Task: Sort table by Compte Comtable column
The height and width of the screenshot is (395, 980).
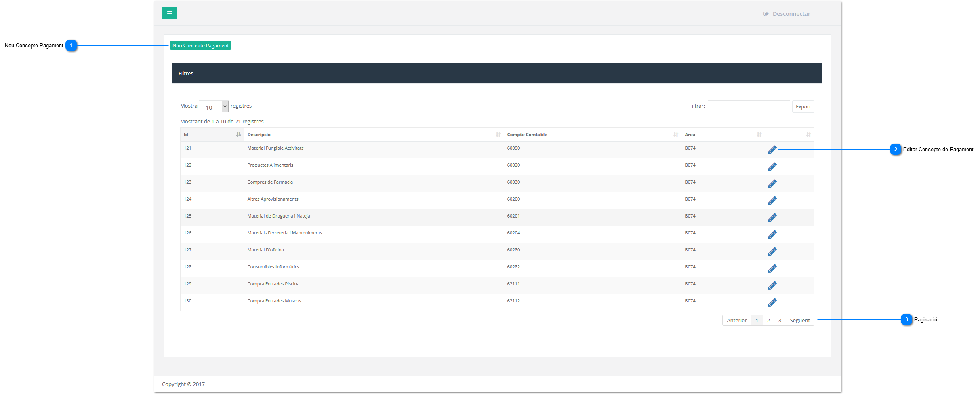Action: pos(592,135)
